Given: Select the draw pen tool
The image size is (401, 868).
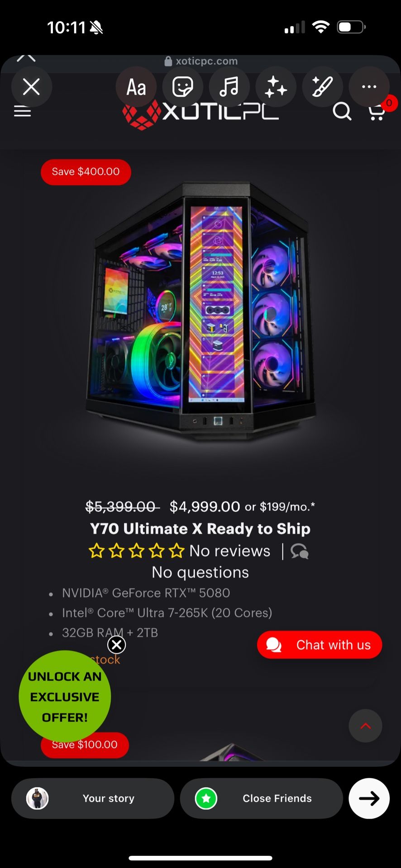Looking at the screenshot, I should coord(322,87).
